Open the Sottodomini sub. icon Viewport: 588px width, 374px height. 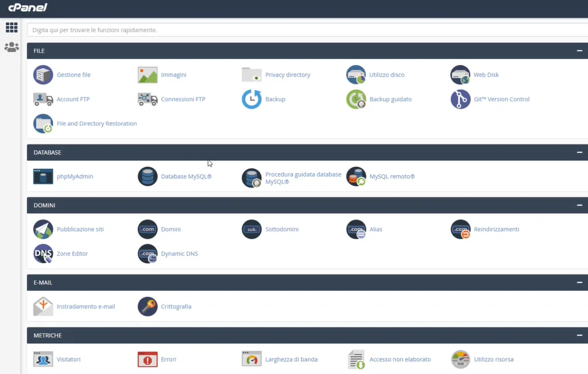pos(252,230)
